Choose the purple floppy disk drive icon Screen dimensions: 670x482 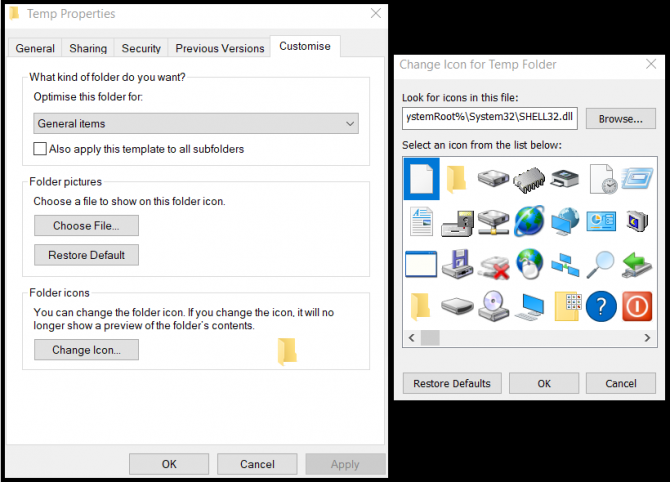(x=457, y=264)
